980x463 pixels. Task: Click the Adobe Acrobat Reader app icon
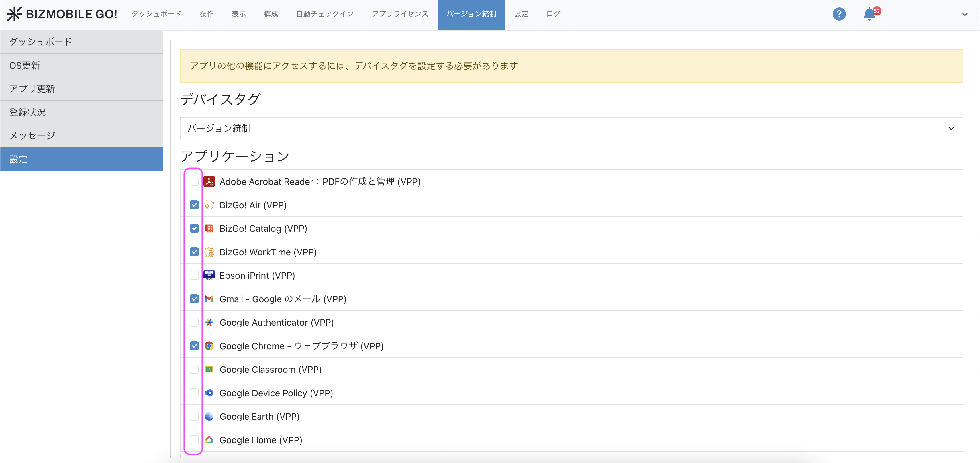(209, 181)
